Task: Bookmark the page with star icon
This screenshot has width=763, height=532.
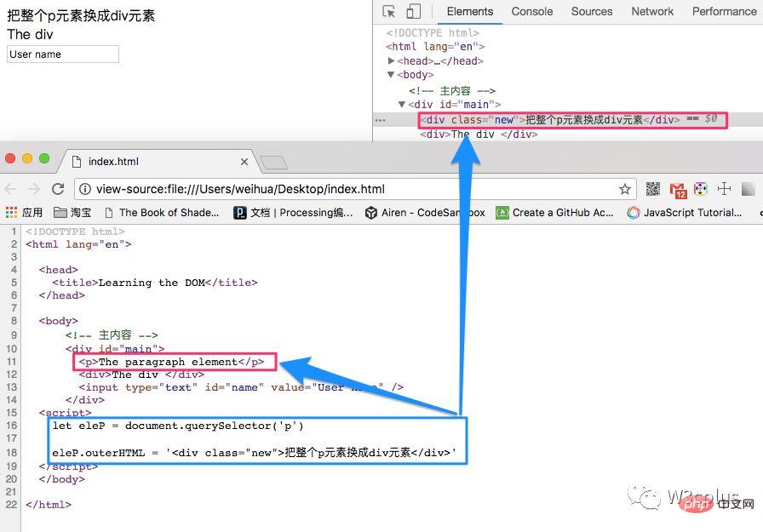Action: click(x=625, y=189)
